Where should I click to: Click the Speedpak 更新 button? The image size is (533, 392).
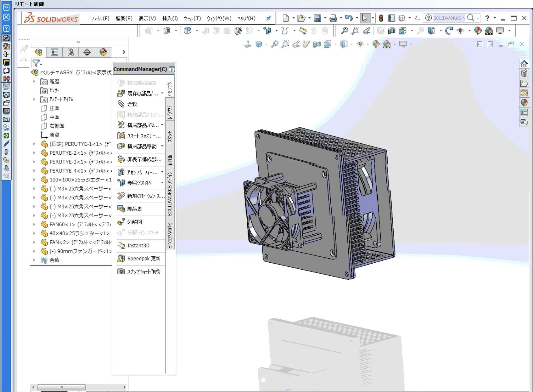click(143, 259)
